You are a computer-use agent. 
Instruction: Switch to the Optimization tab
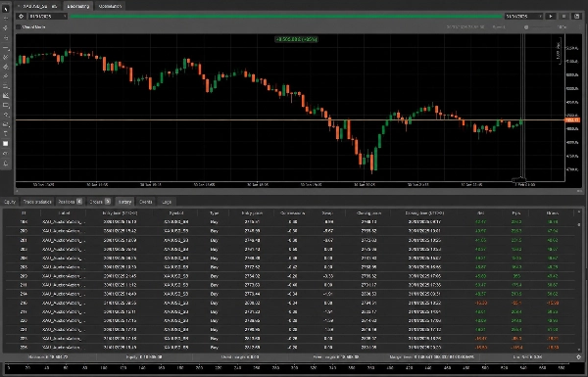tap(110, 6)
